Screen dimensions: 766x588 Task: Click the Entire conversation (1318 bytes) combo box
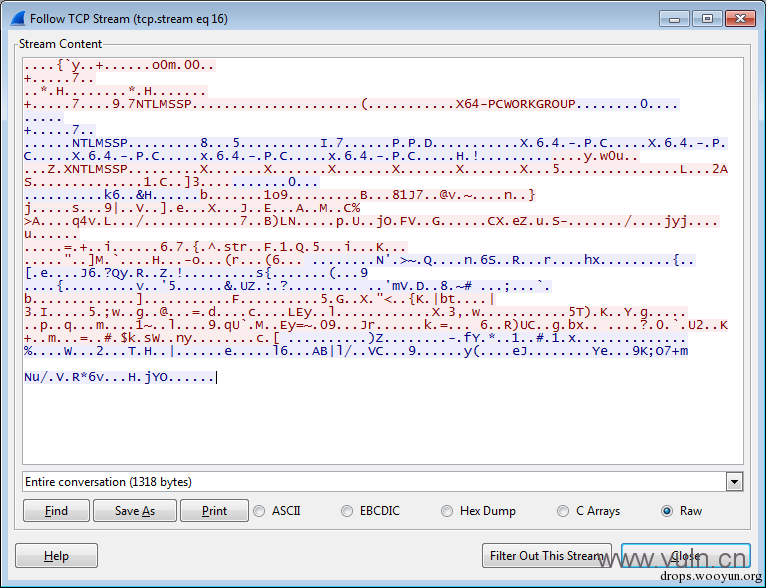pyautogui.click(x=383, y=482)
